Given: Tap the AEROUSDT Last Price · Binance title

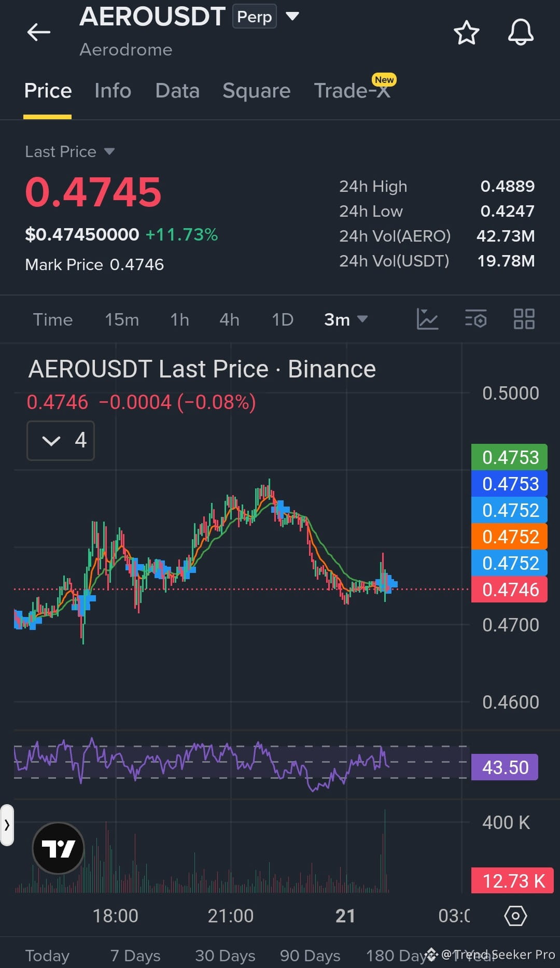Looking at the screenshot, I should tap(202, 369).
